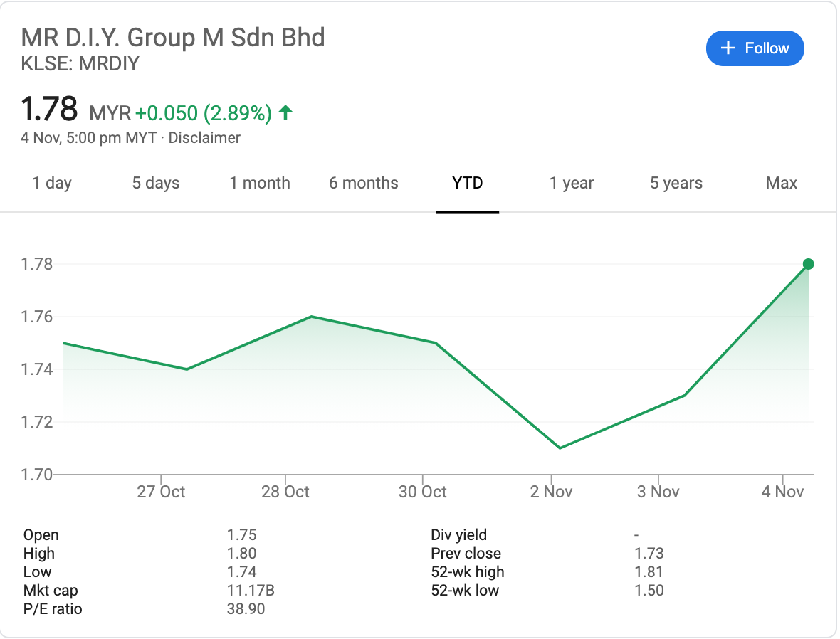Click the plus icon on Follow
The width and height of the screenshot is (840, 639).
point(728,48)
